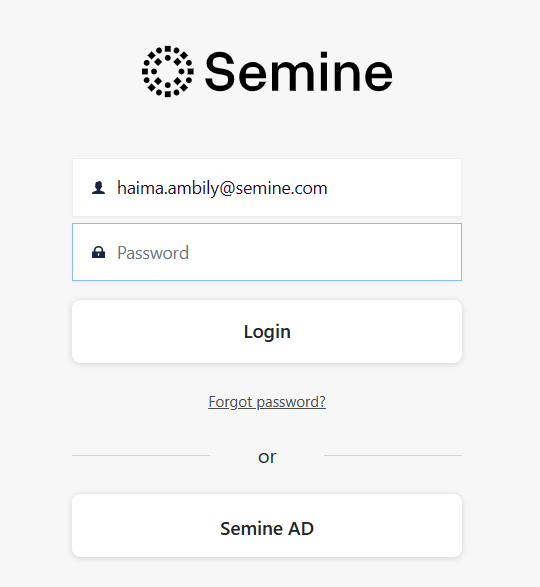Viewport: 540px width, 587px height.
Task: Click the "AD" text on the bottom button
Action: 301,529
